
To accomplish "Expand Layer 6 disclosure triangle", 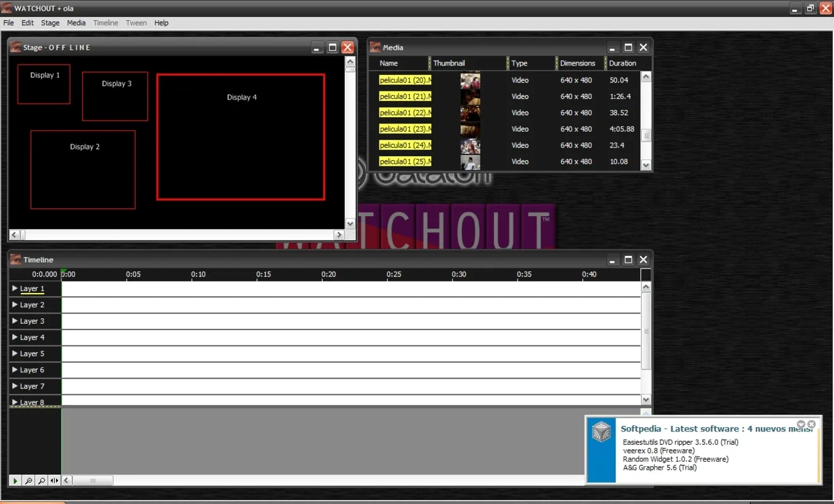I will click(x=15, y=370).
